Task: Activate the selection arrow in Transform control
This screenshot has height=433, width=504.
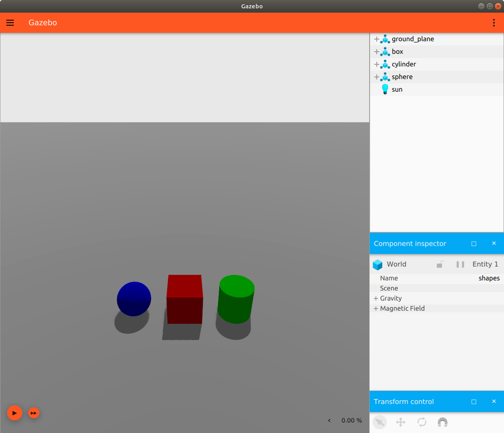Action: (x=380, y=422)
